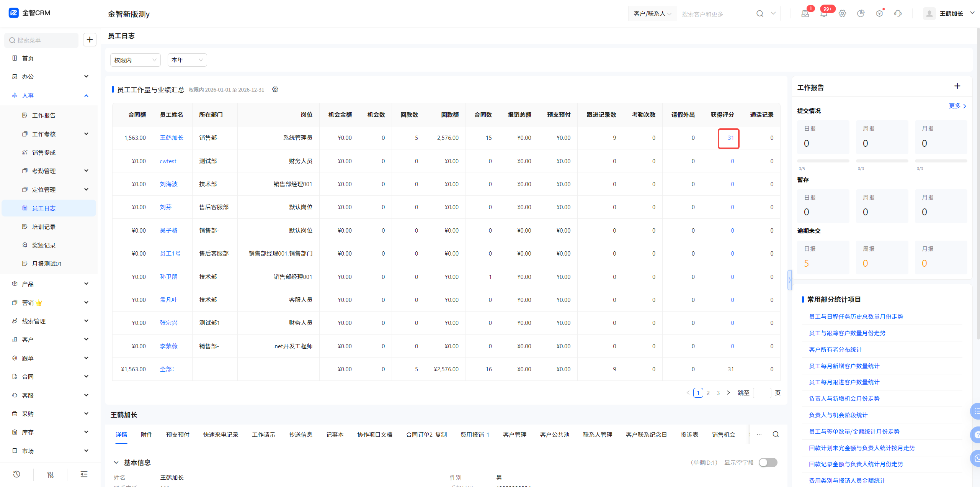Open 客户所有者分布统计 report link

click(835, 349)
